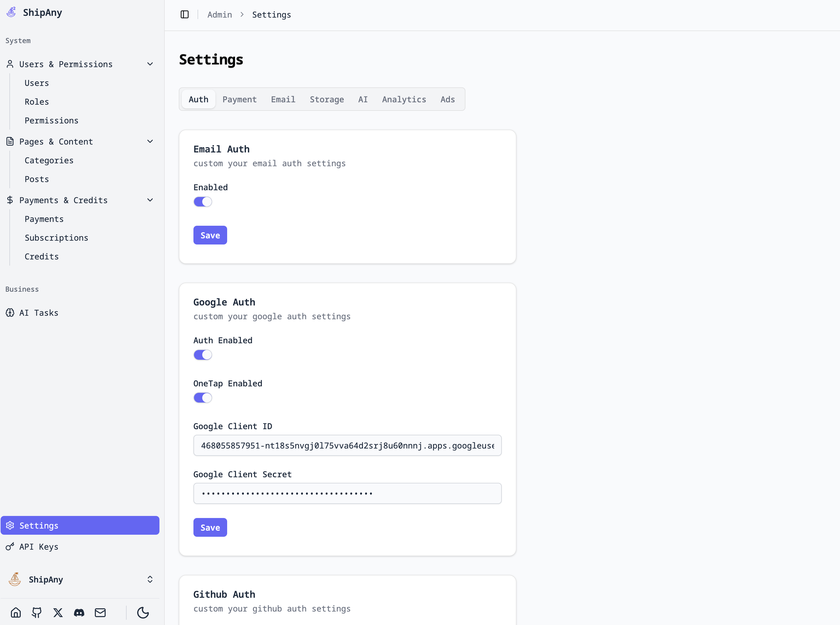This screenshot has height=625, width=840.
Task: Open the Discord link in footer
Action: click(x=79, y=612)
